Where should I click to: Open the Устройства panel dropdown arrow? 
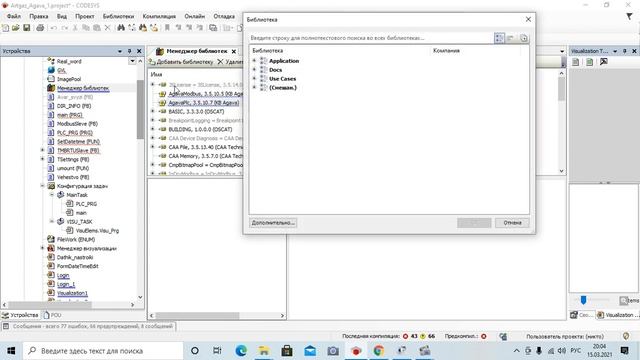(x=120, y=51)
